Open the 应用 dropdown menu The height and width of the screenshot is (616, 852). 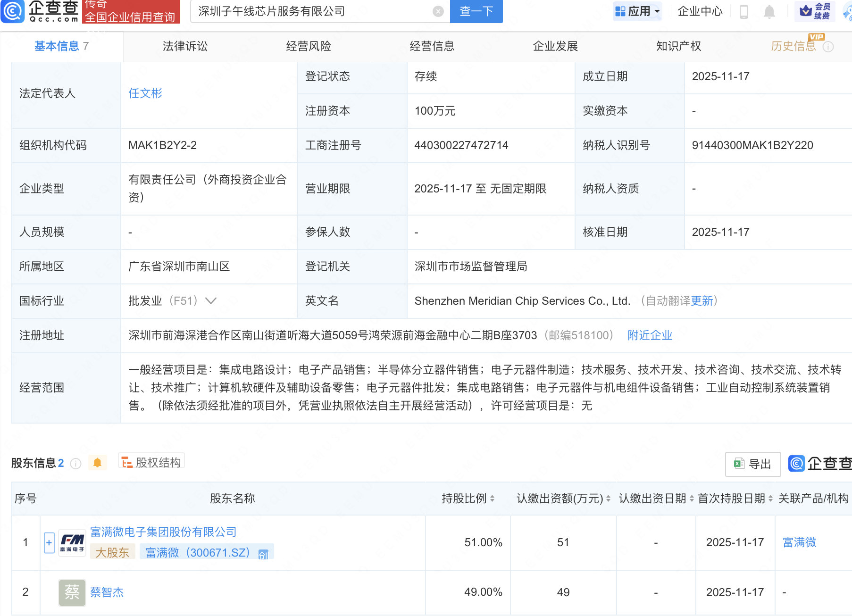637,11
